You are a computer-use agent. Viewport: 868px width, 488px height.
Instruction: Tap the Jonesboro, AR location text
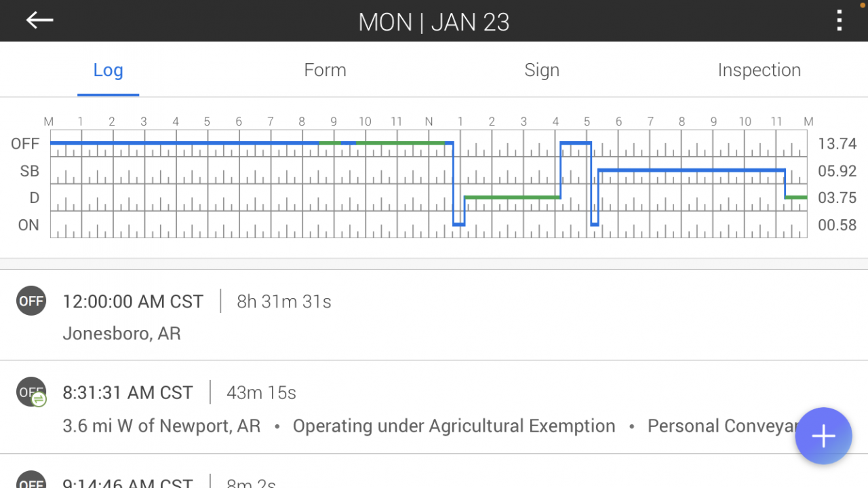[x=121, y=334]
